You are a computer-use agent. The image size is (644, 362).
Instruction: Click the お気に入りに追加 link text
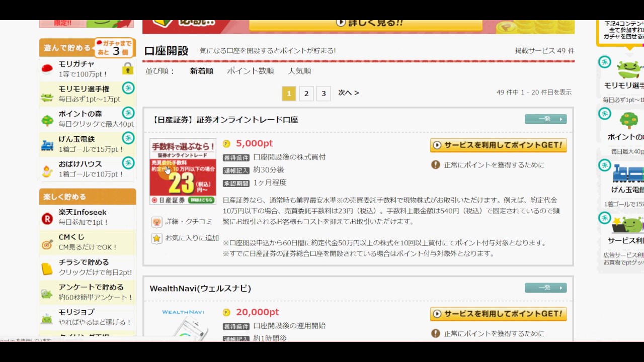point(192,238)
